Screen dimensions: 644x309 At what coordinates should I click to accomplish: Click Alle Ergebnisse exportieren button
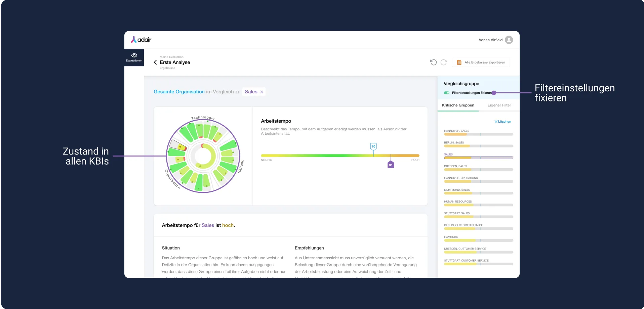[481, 62]
